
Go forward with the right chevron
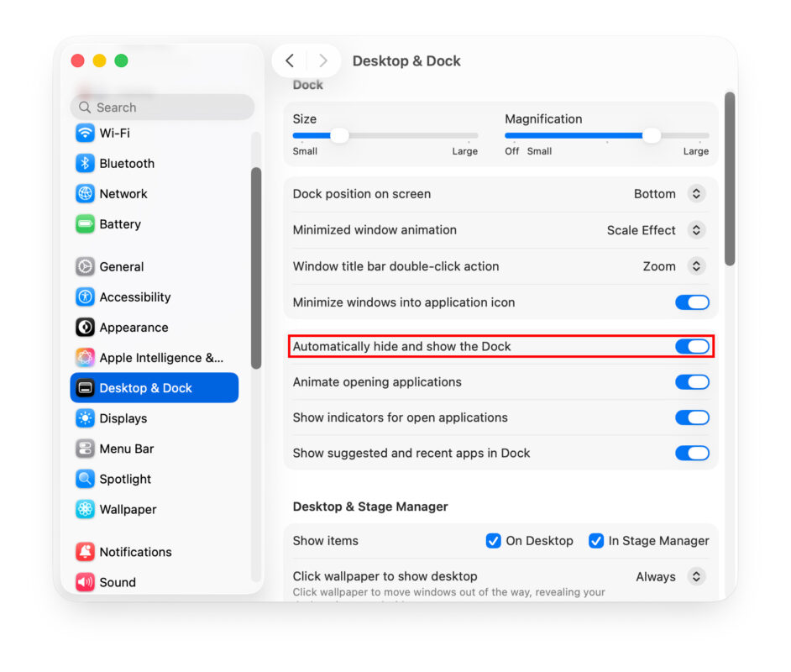pos(323,61)
